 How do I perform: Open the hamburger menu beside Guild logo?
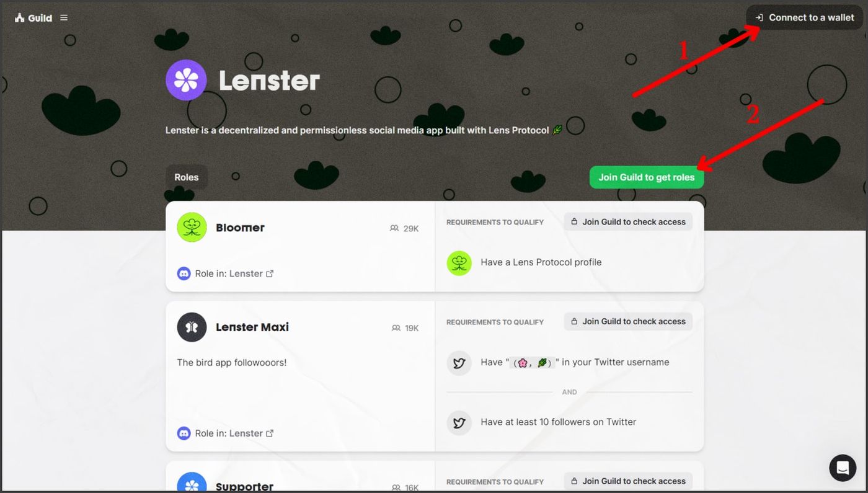coord(64,18)
